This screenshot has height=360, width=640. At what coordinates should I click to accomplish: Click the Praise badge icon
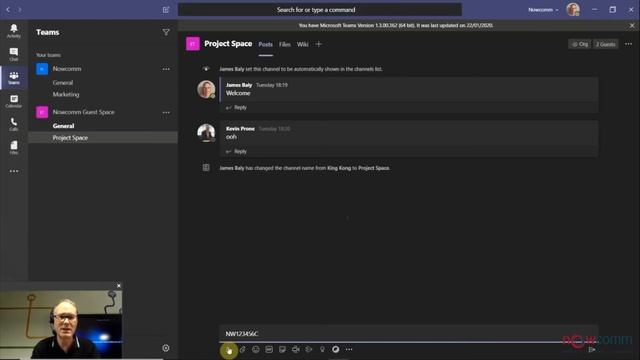click(x=322, y=349)
